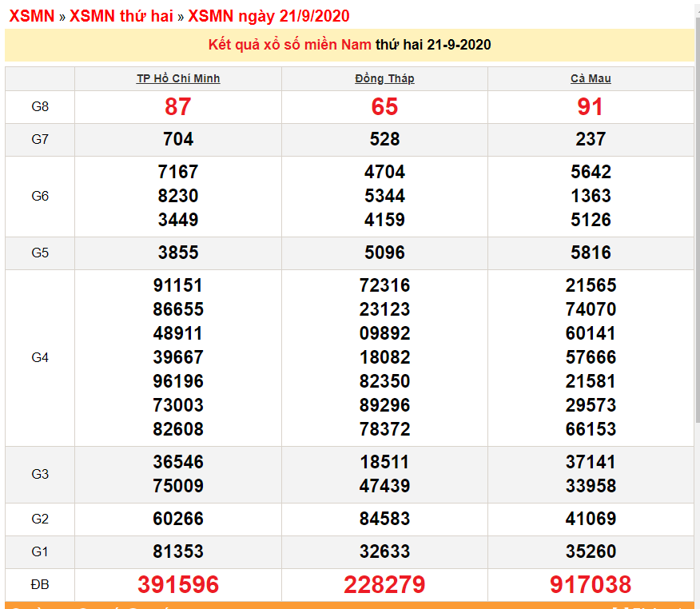Image resolution: width=700 pixels, height=609 pixels.
Task: Click the 'XSMN ngày 21/9/2020' breadcrumb
Action: 268,16
